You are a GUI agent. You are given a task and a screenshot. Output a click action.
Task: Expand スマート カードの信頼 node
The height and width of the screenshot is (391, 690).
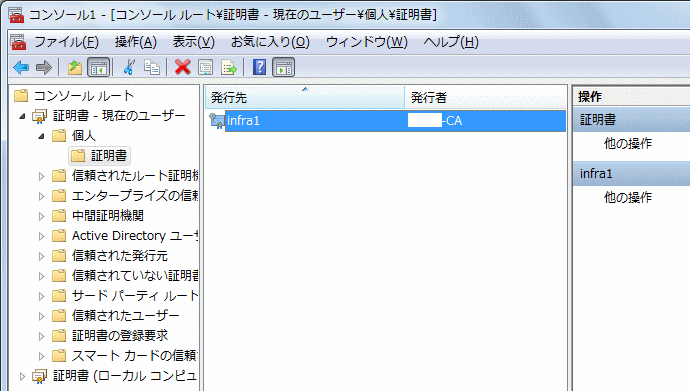[x=41, y=356]
